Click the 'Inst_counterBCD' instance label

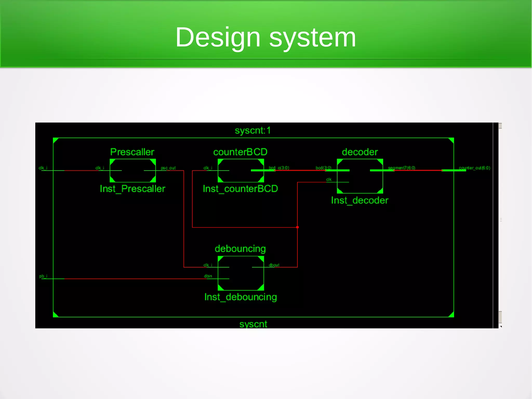click(x=240, y=189)
